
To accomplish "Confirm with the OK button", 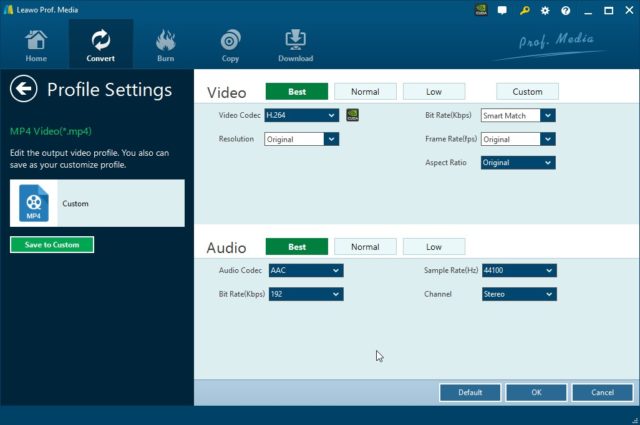I will [536, 392].
